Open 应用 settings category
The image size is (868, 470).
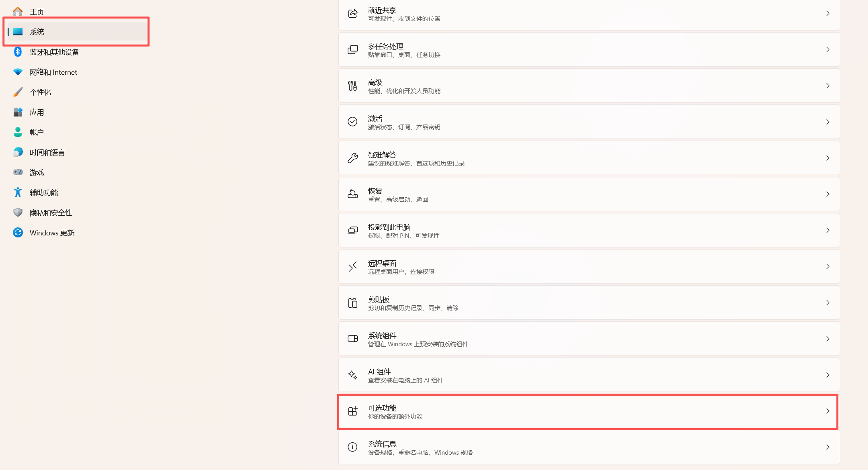click(37, 112)
